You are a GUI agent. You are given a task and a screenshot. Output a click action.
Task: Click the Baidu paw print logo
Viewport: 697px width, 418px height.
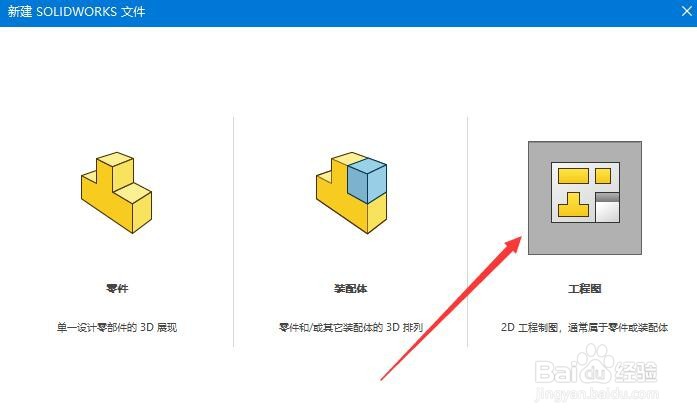pyautogui.click(x=593, y=366)
